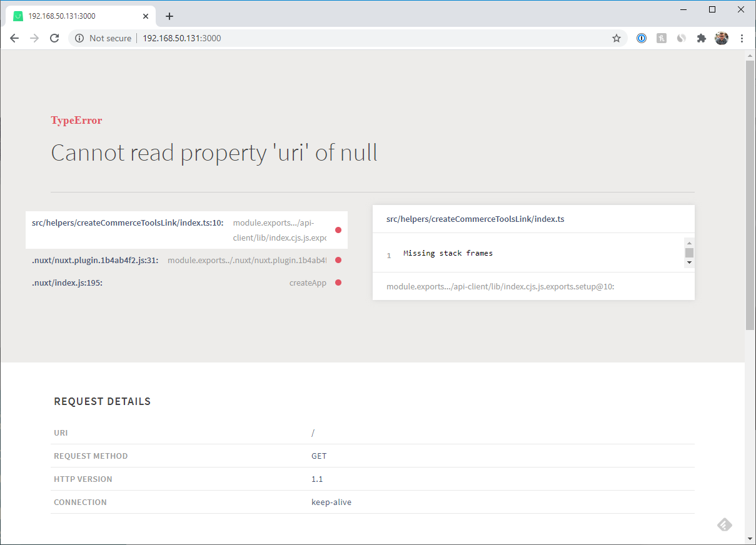Open the Chrome profile avatar
Image resolution: width=756 pixels, height=545 pixels.
722,38
